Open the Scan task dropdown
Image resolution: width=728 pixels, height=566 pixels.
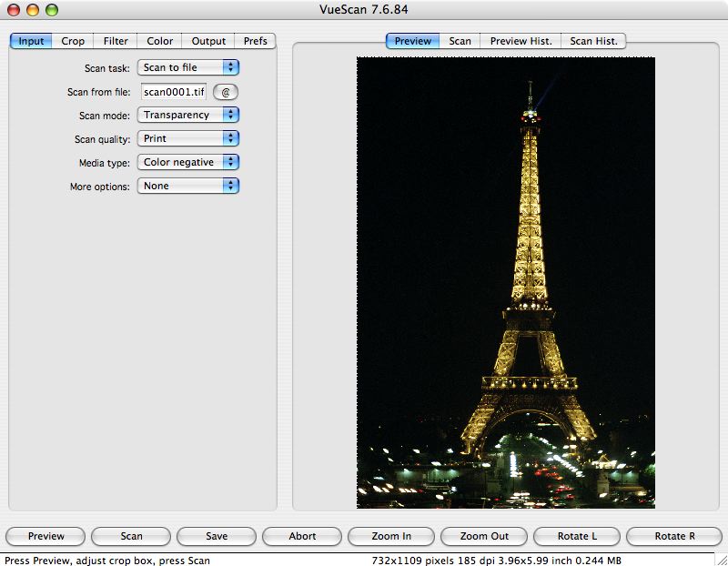[187, 67]
